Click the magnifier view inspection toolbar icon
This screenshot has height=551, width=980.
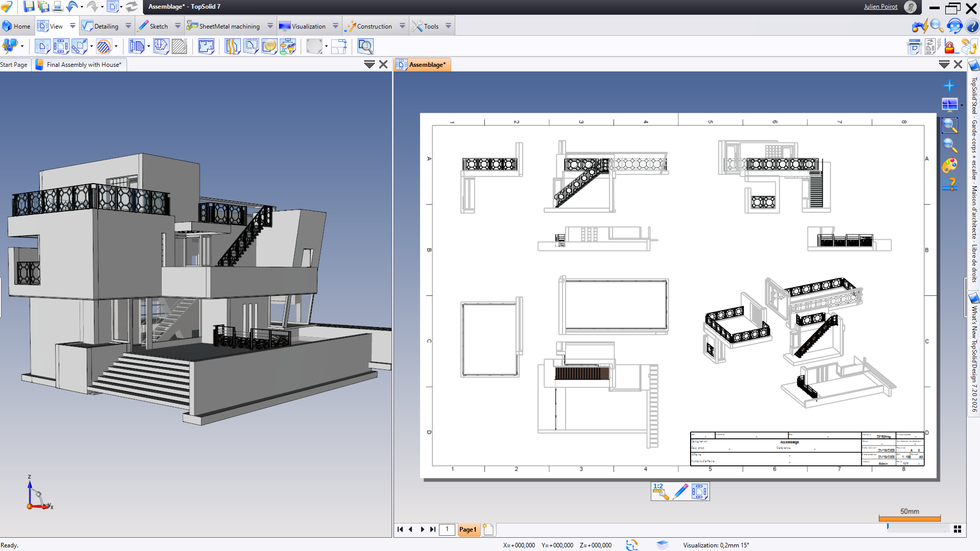[365, 47]
